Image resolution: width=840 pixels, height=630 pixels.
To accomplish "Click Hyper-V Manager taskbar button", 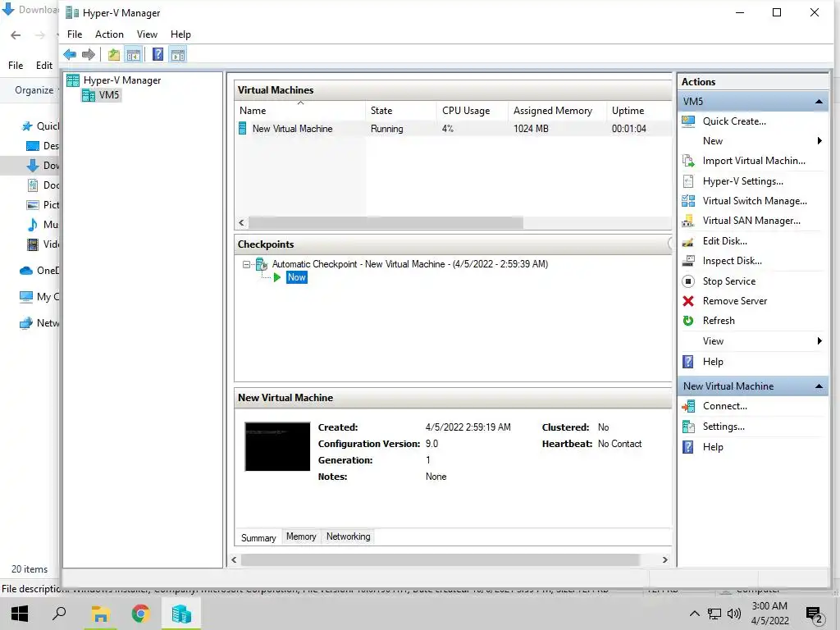I will 181,614.
